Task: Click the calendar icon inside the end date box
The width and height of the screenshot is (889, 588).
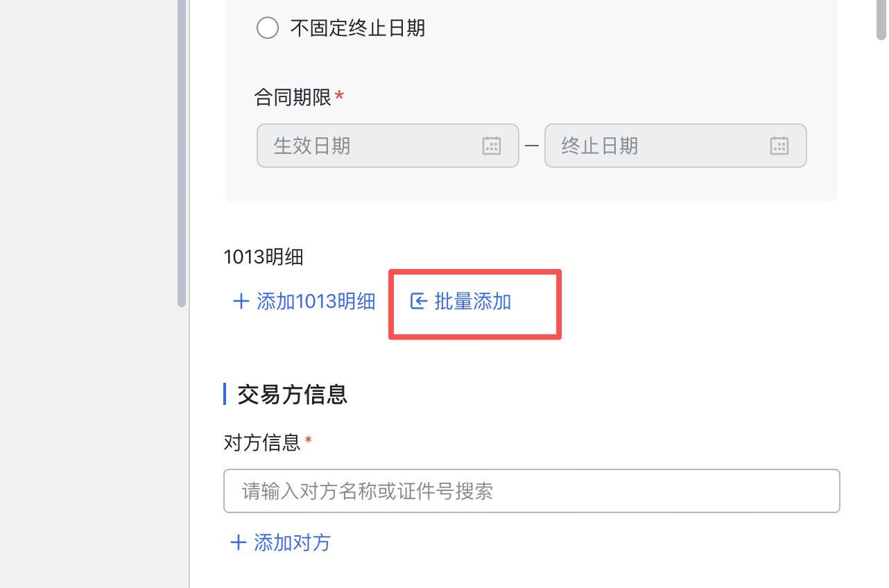Action: 779,146
